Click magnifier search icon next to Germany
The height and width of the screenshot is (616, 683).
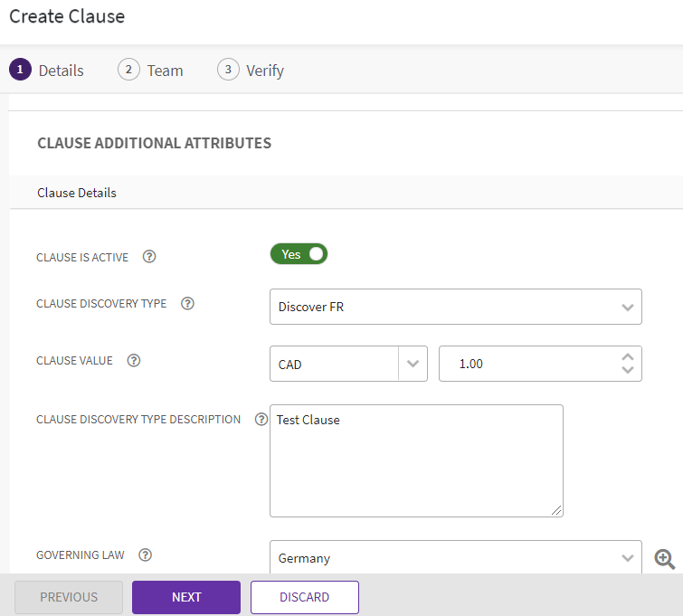click(x=665, y=559)
